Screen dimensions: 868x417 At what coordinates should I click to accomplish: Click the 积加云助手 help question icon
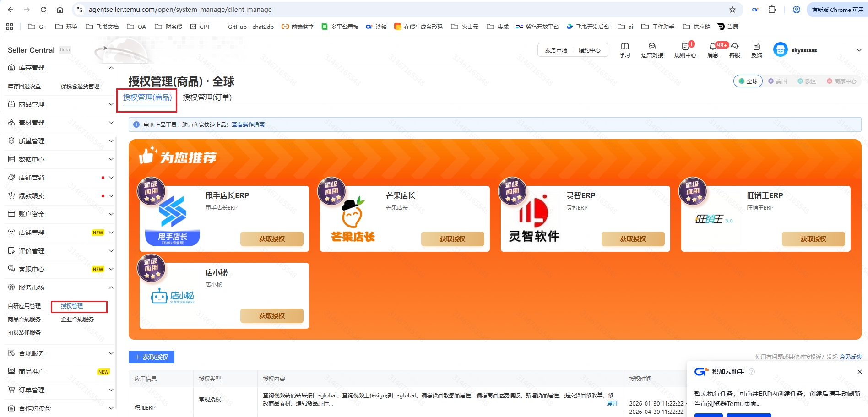tap(752, 372)
